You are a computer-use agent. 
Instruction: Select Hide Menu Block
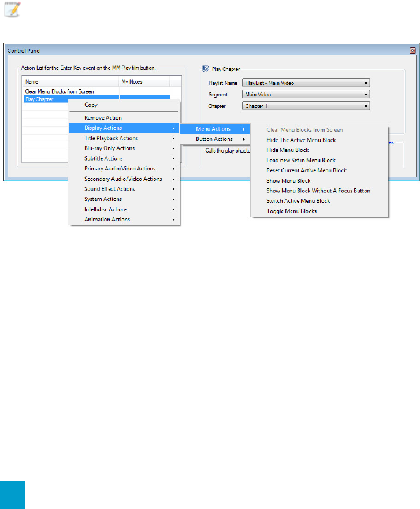319,150
